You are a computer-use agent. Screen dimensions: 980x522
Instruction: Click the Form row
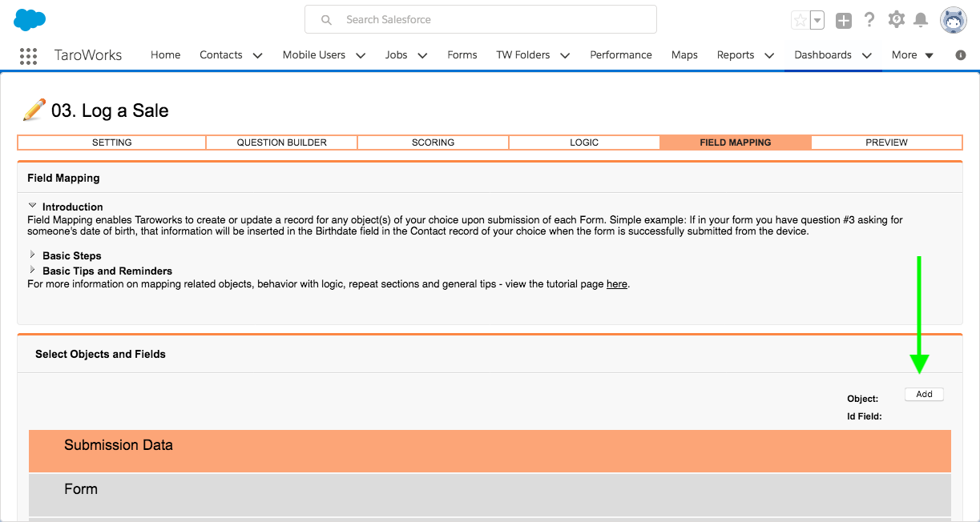point(490,495)
